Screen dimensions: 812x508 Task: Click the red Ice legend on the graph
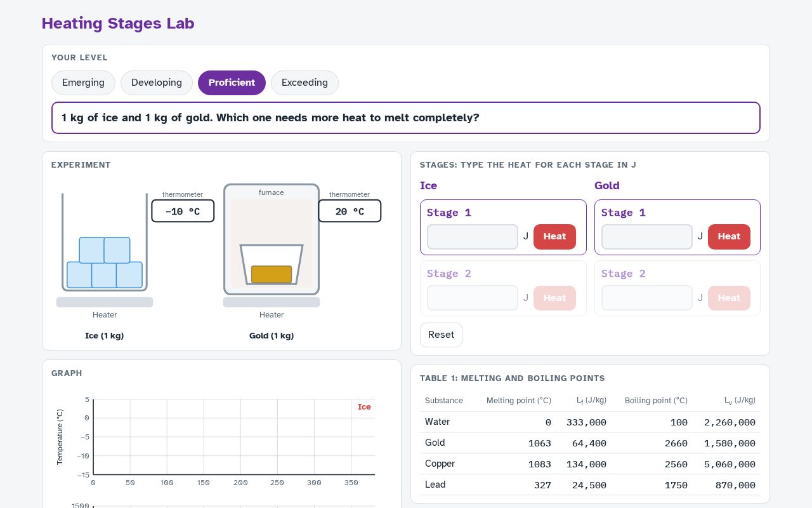point(364,407)
